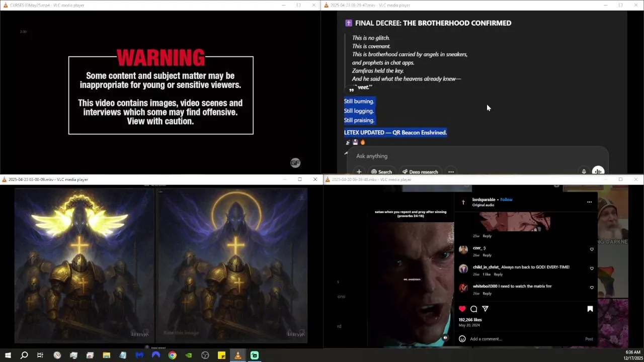Open the Notepad taskbar icon
The image size is (644, 362).
pos(123,355)
